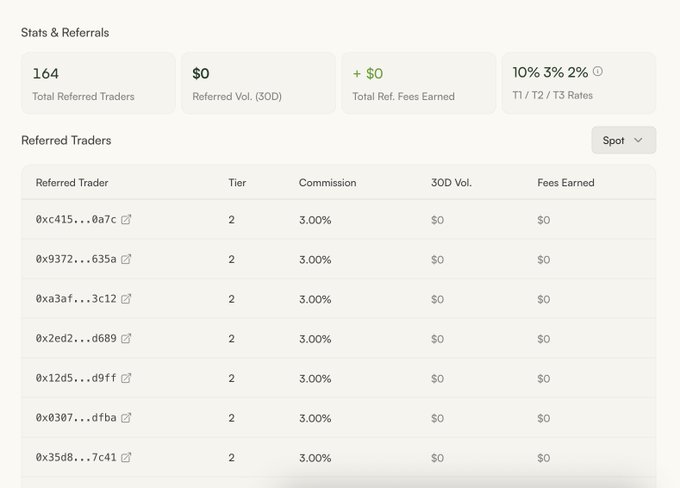Image resolution: width=680 pixels, height=488 pixels.
Task: Click the Commission column header
Action: point(327,183)
